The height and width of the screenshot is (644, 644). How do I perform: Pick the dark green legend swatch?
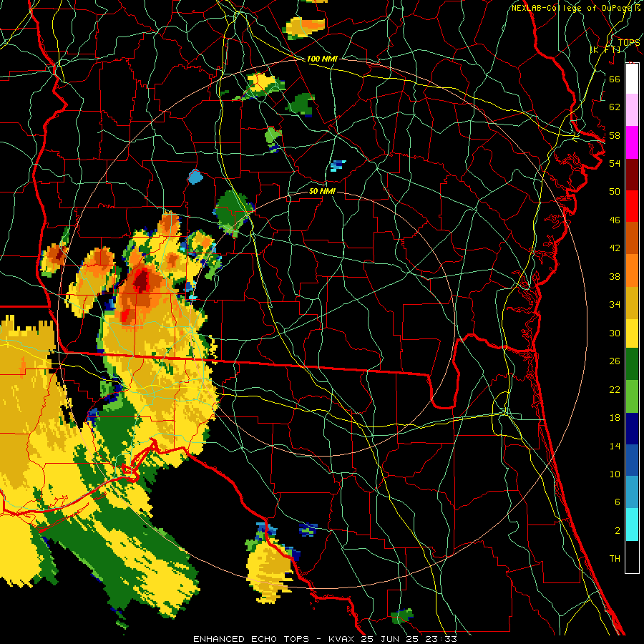pos(632,365)
